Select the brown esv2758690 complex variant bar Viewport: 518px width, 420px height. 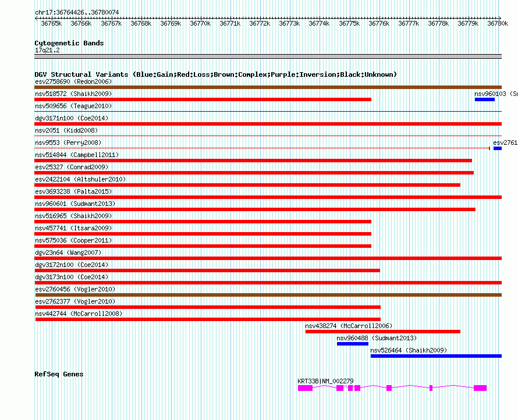point(268,87)
